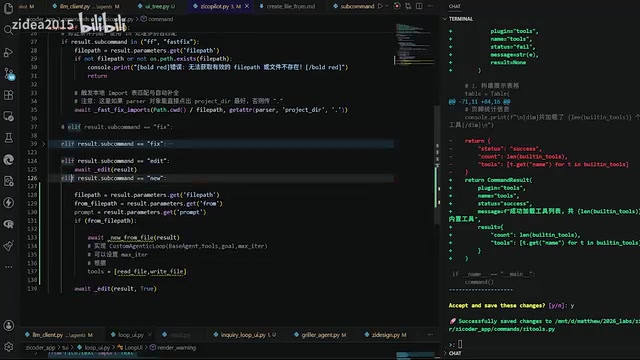Image resolution: width=640 pixels, height=360 pixels.
Task: Click the '@@ -71,11 +84,16 @@' diff hunk header
Action: pos(480,102)
